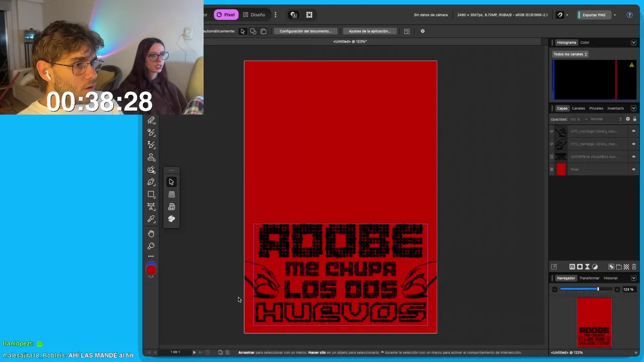Switch to the Diseño persona

pos(254,15)
